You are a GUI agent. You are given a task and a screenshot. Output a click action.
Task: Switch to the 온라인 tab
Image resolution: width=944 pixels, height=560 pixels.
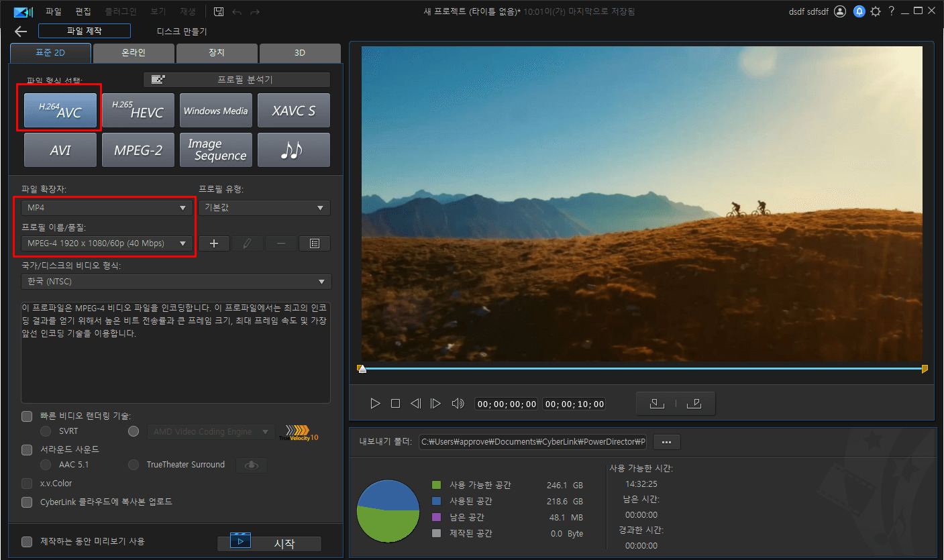(134, 53)
